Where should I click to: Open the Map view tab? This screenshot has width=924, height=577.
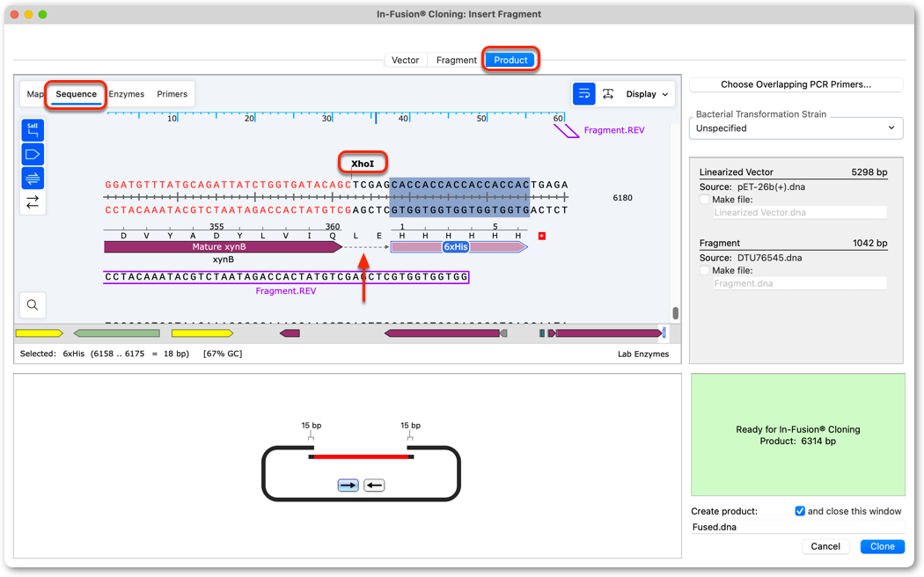(x=35, y=94)
